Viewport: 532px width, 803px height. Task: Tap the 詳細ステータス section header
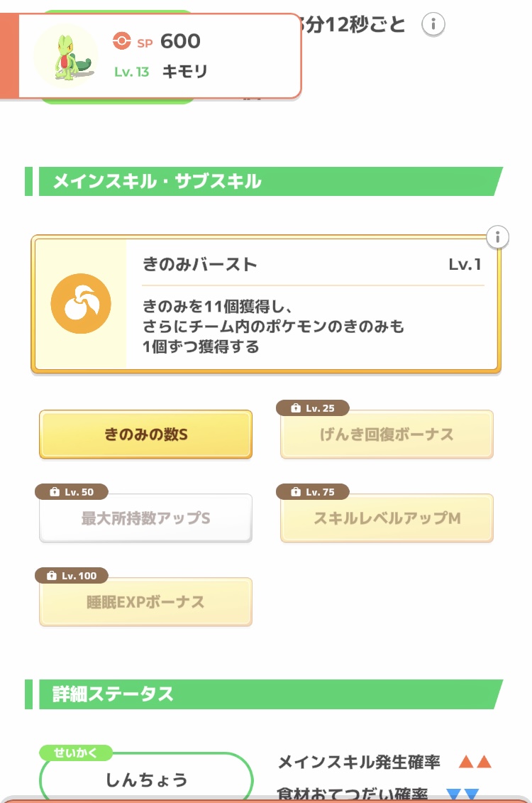click(264, 694)
